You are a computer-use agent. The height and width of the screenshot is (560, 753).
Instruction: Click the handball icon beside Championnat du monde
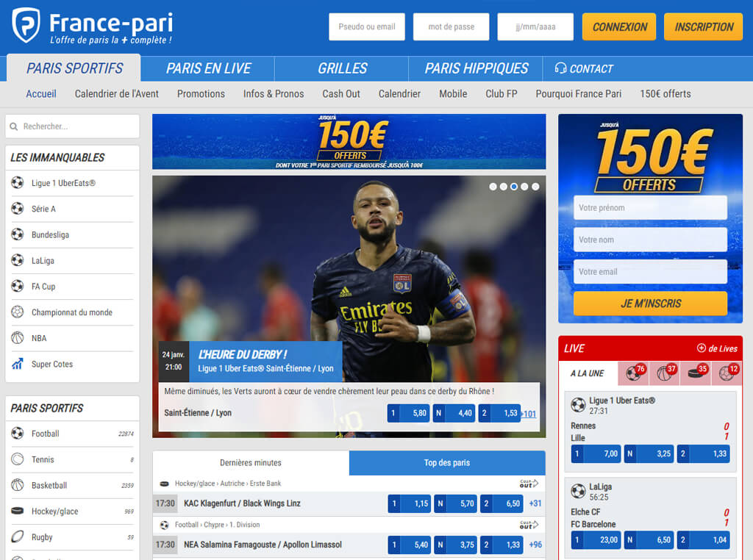(x=18, y=312)
